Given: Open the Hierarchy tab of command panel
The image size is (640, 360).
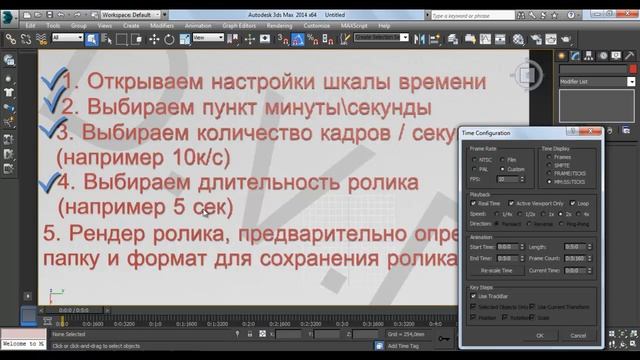Looking at the screenshot, I should pyautogui.click(x=589, y=56).
